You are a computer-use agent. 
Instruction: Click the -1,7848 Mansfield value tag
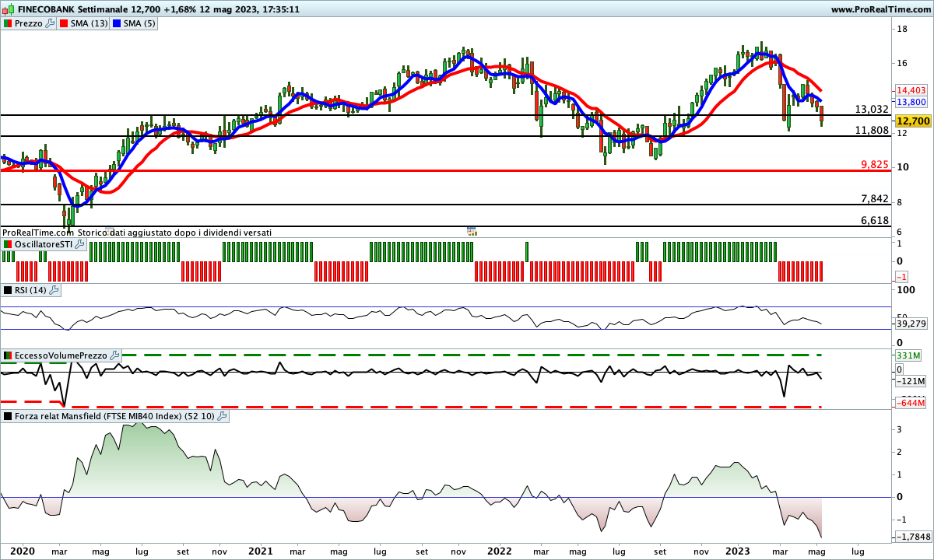point(912,537)
